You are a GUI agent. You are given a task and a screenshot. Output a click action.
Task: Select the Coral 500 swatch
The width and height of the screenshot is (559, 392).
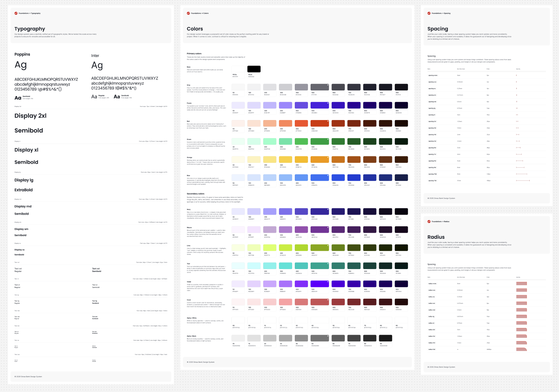[320, 302]
